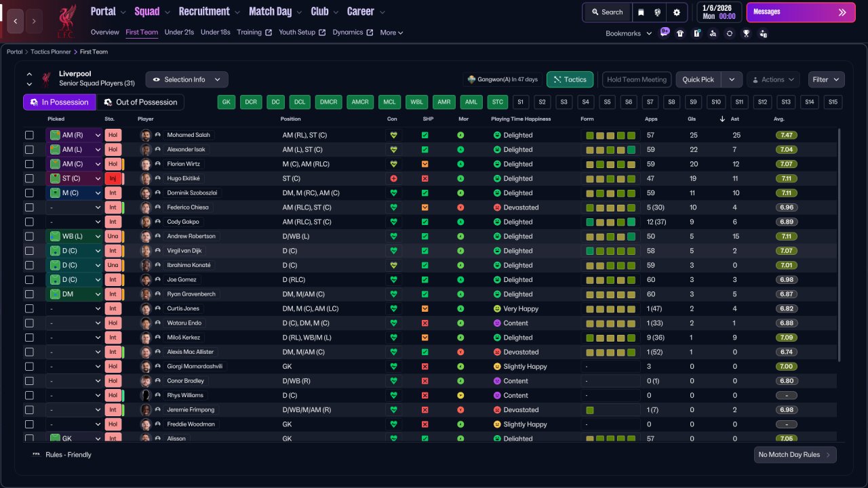This screenshot has width=868, height=488.
Task: Open the Match Day menu
Action: coord(275,12)
